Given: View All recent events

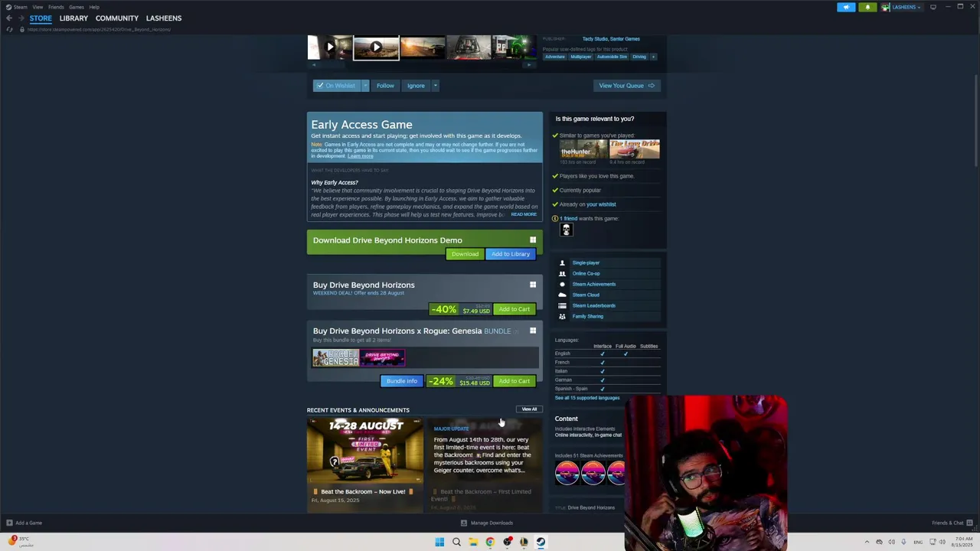Looking at the screenshot, I should click(x=529, y=409).
